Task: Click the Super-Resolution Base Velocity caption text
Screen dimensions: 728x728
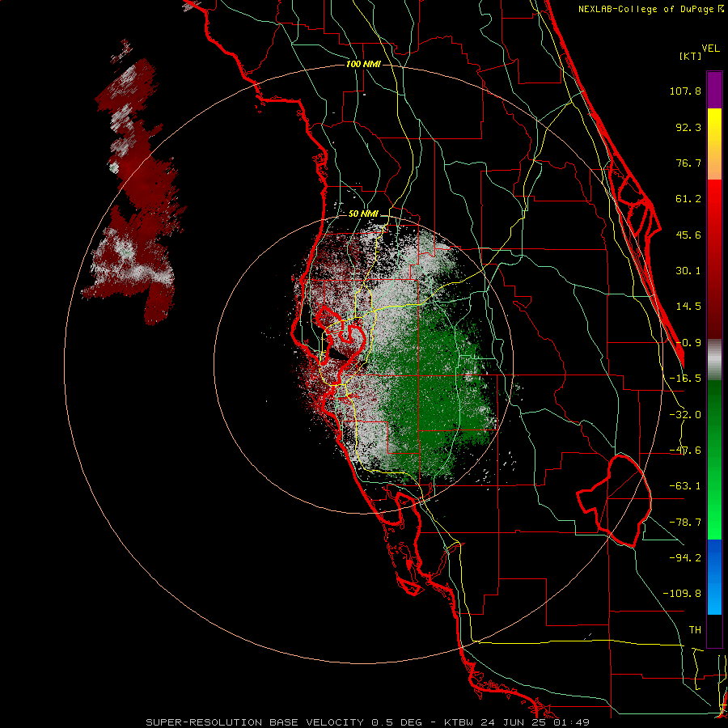Action: tap(367, 722)
